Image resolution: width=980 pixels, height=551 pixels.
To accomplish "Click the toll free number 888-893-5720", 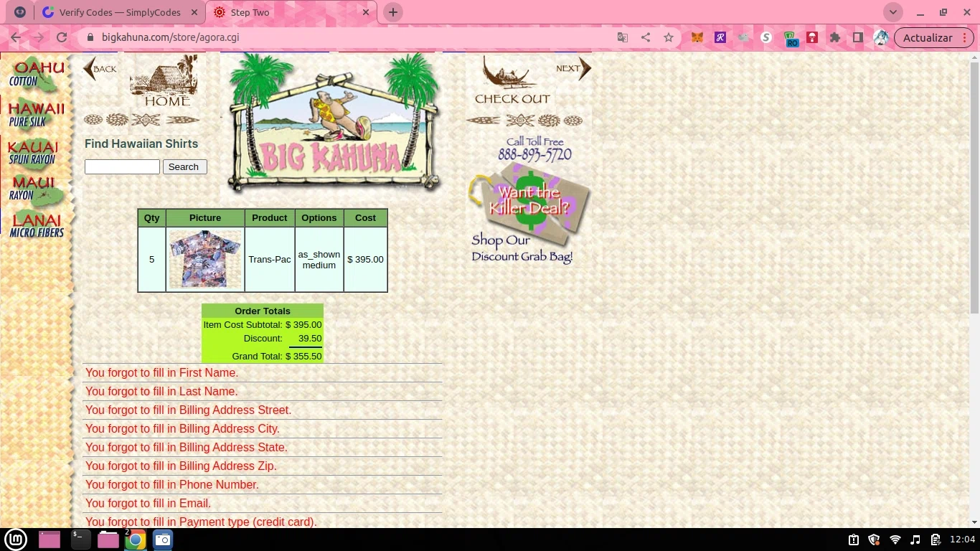I will (535, 155).
